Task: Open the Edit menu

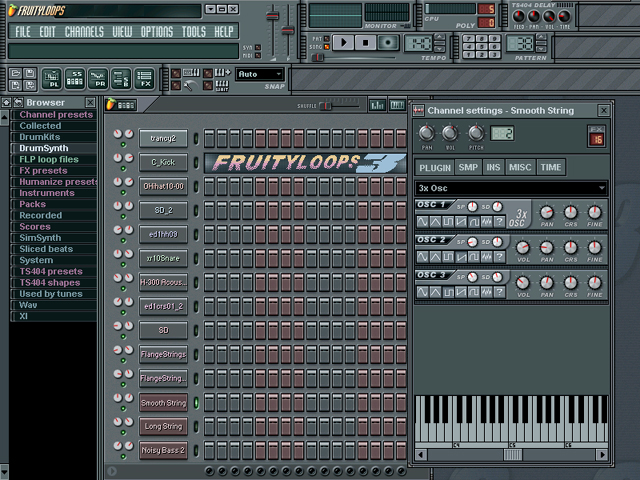Action: pos(47,31)
